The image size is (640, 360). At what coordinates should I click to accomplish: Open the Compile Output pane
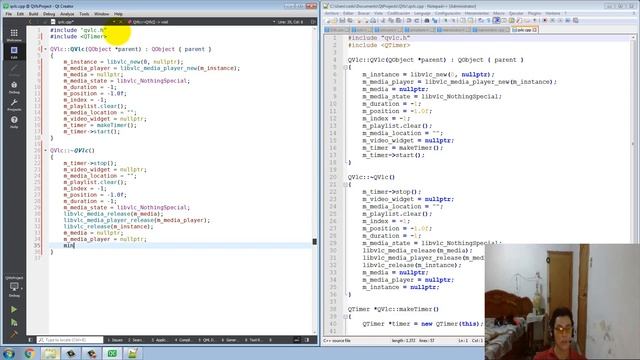[183, 340]
